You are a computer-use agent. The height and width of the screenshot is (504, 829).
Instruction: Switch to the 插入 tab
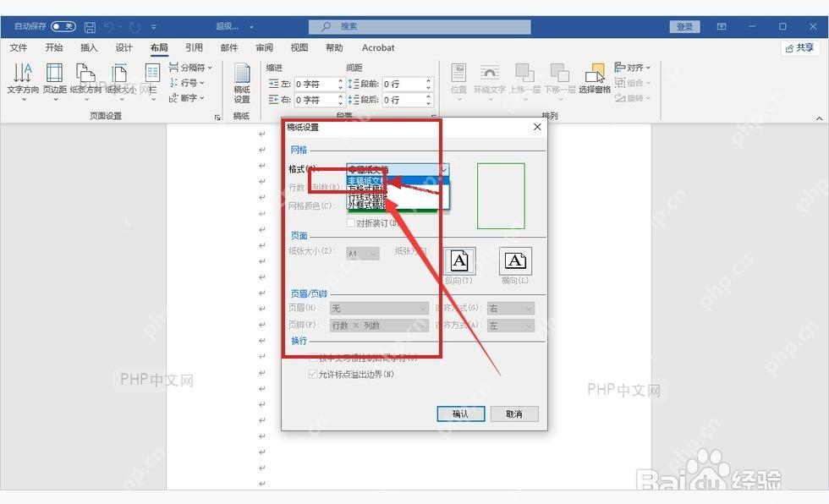point(89,47)
